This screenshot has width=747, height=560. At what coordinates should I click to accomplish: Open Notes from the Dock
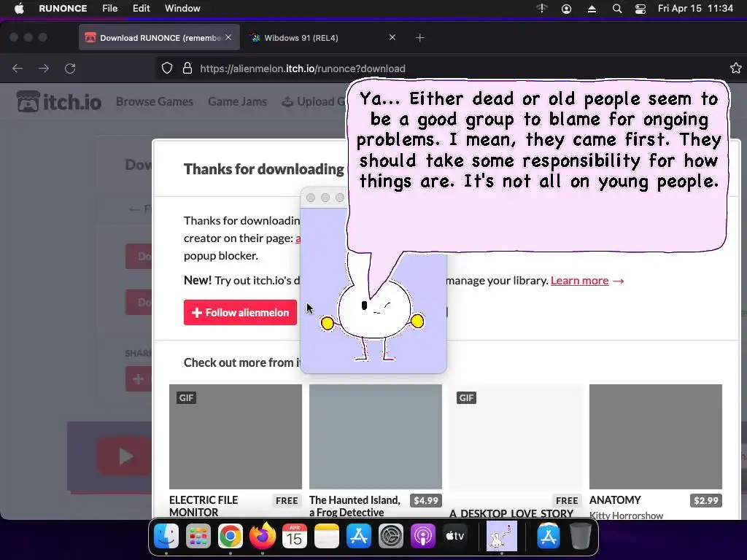326,536
